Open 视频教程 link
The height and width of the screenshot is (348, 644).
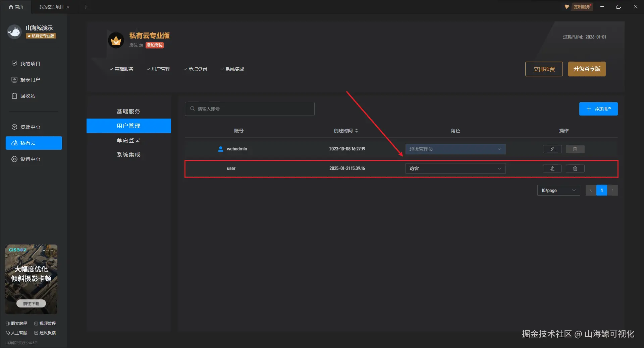(x=45, y=324)
